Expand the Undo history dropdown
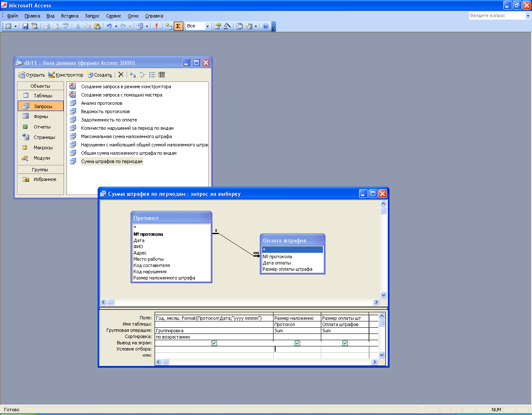The height and width of the screenshot is (415, 532). 116,26
